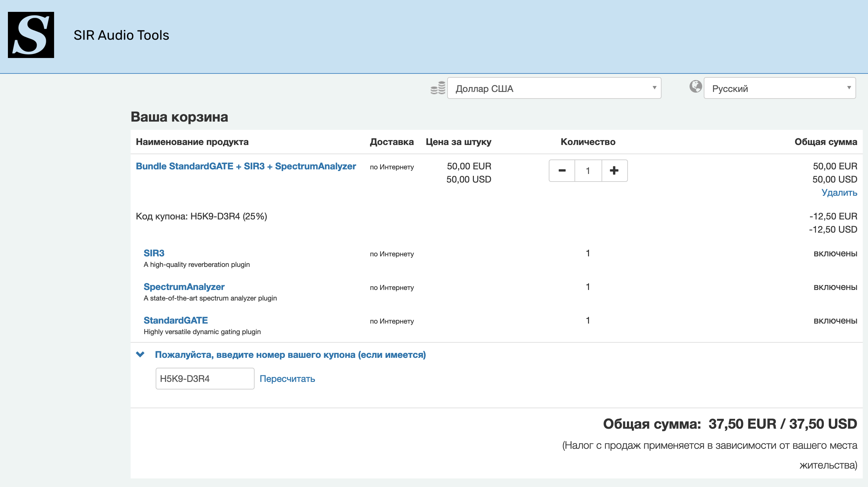Click the bundle quantity field showing 1
The height and width of the screenshot is (487, 868).
tap(588, 171)
